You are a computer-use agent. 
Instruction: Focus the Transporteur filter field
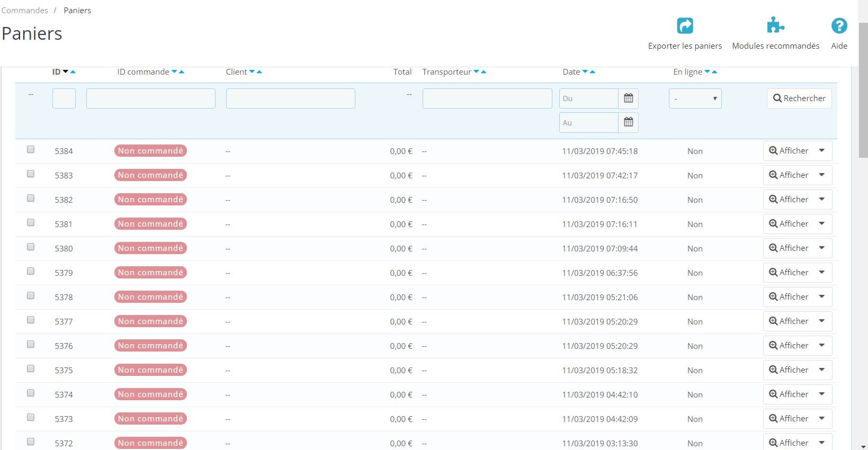(487, 98)
